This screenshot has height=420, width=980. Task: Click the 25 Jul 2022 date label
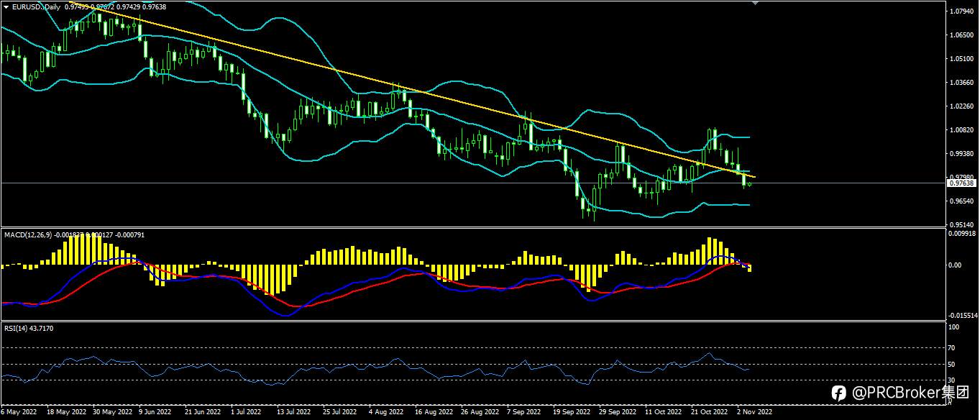click(339, 413)
